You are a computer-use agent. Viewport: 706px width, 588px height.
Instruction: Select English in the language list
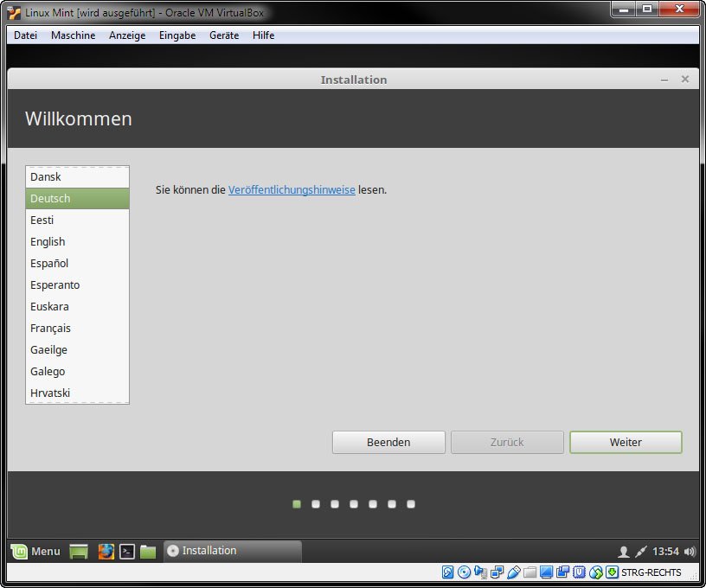78,241
